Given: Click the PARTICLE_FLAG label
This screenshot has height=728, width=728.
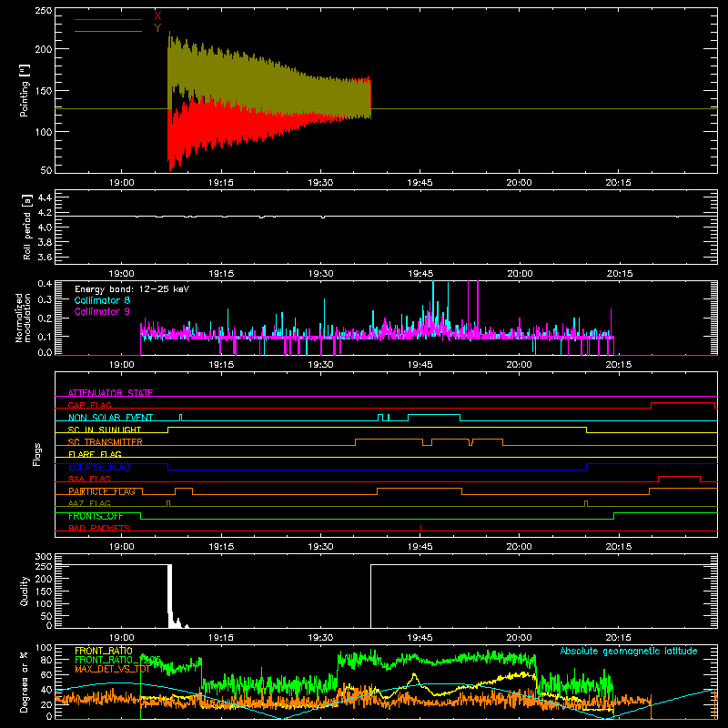Looking at the screenshot, I should pyautogui.click(x=102, y=491).
